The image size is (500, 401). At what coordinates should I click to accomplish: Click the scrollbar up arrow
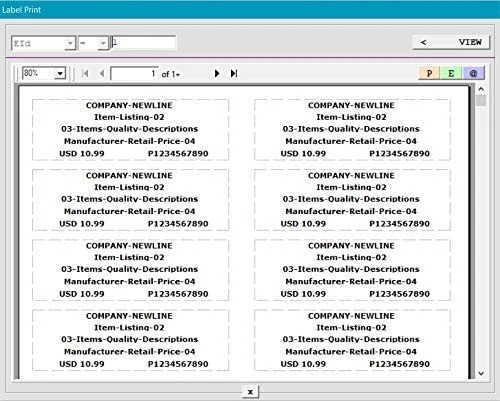(481, 89)
